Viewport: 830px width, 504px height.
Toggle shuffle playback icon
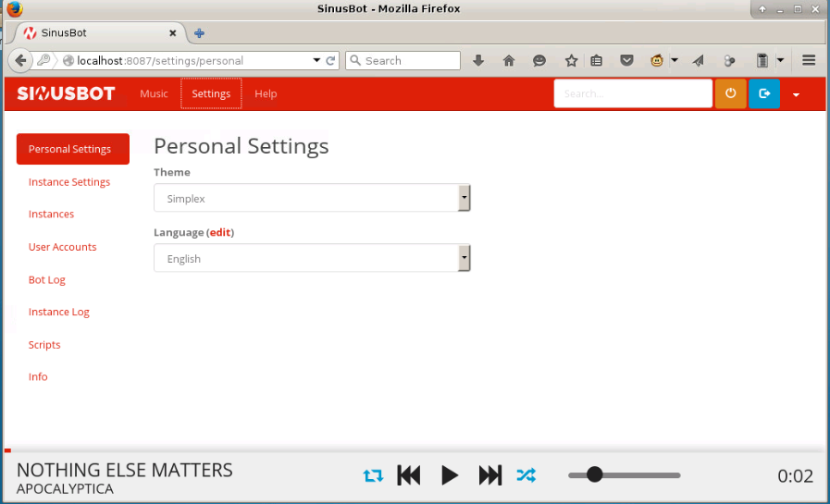tap(526, 475)
